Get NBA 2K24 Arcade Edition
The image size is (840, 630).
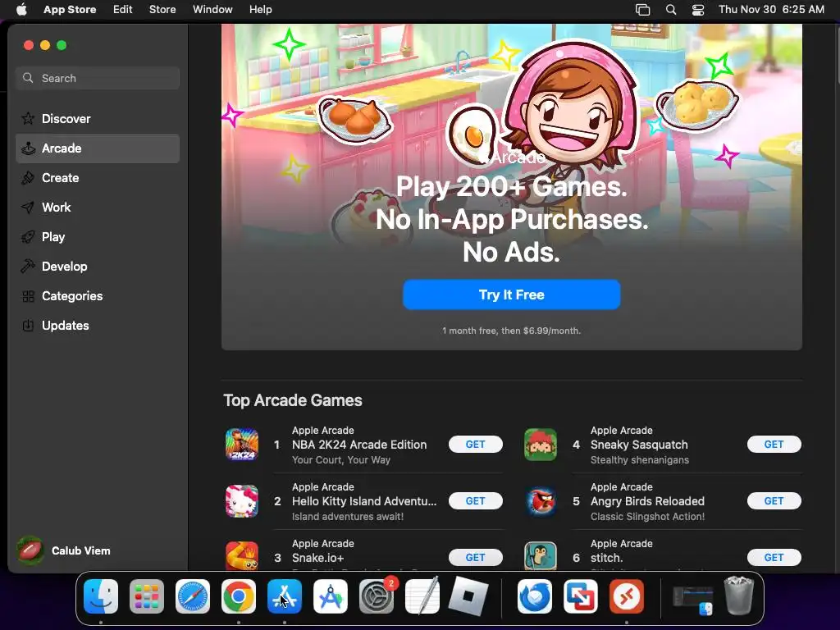[x=475, y=444]
